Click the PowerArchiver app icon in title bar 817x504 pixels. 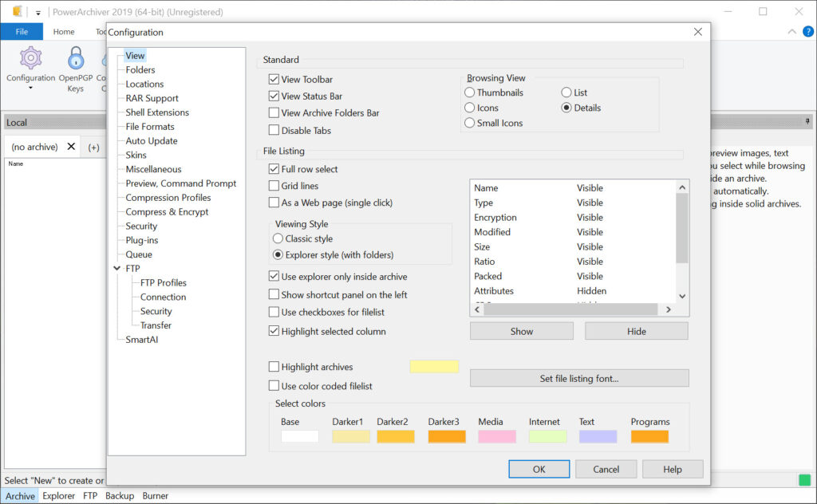(18, 11)
